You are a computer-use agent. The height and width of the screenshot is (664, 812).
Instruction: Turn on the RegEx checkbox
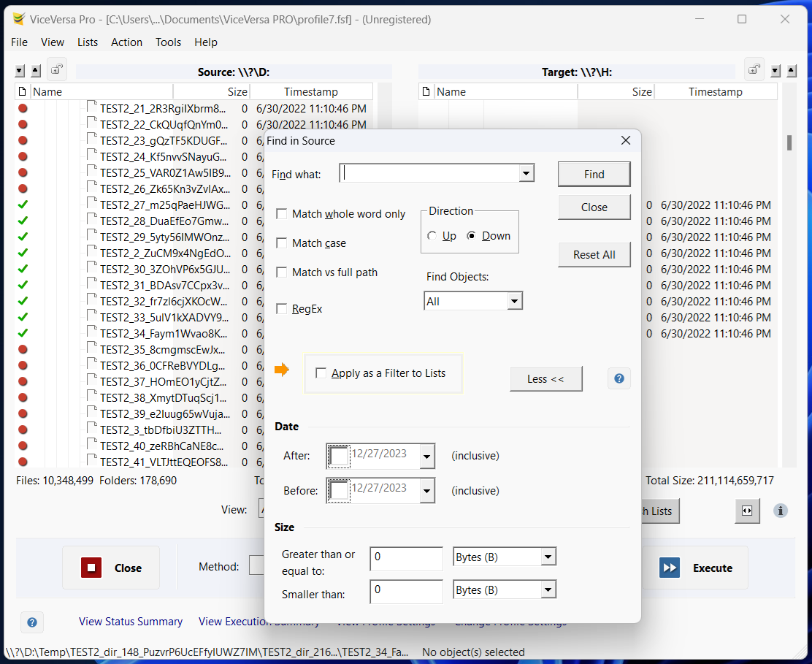pos(282,309)
